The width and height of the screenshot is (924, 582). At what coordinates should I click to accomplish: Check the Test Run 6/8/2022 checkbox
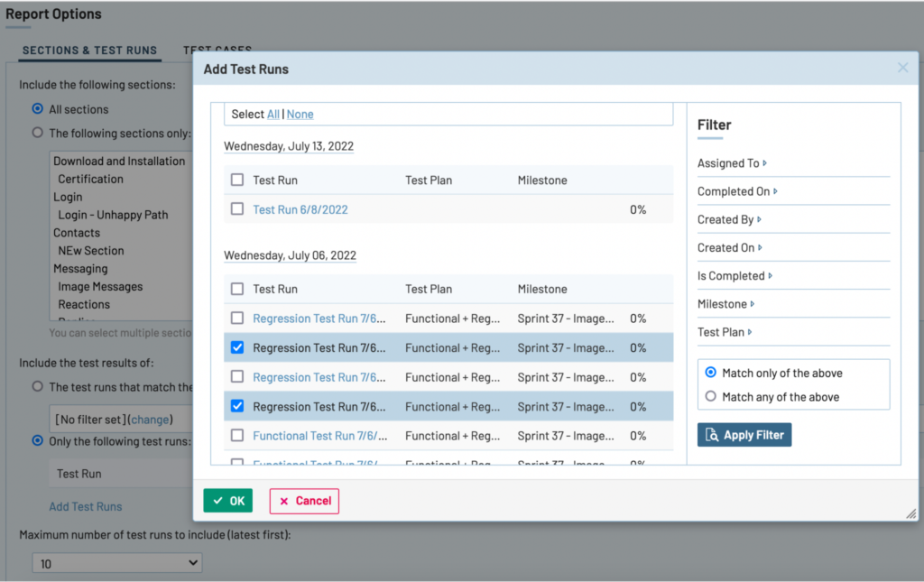(x=237, y=209)
